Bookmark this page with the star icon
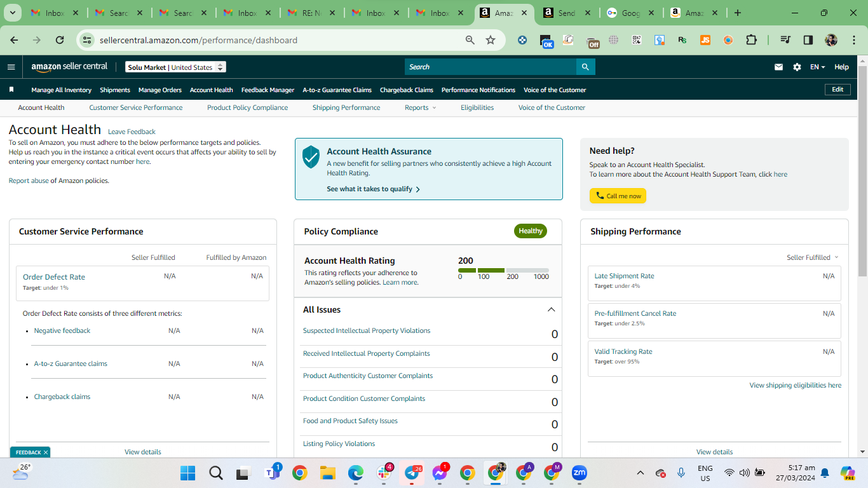The width and height of the screenshot is (868, 488). (491, 40)
